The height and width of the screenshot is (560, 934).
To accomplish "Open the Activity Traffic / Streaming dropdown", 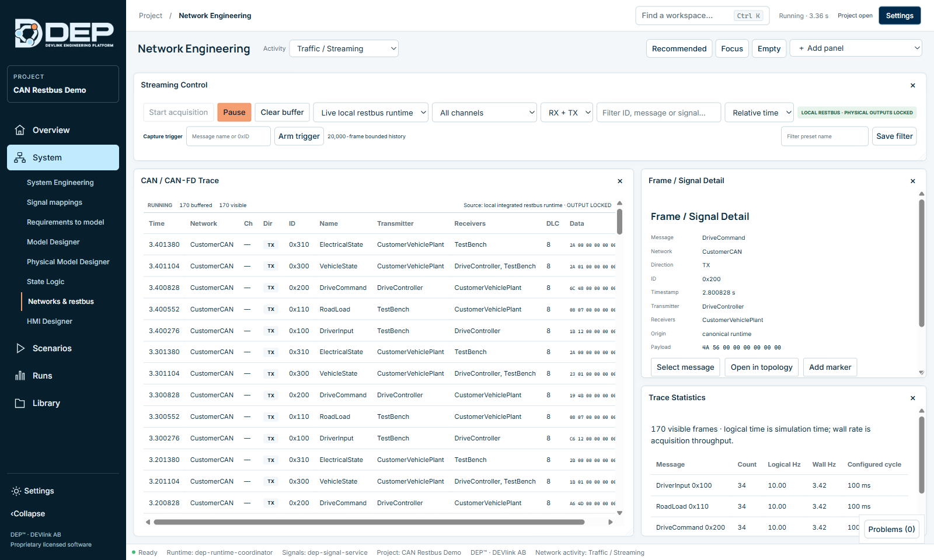I will [x=344, y=48].
